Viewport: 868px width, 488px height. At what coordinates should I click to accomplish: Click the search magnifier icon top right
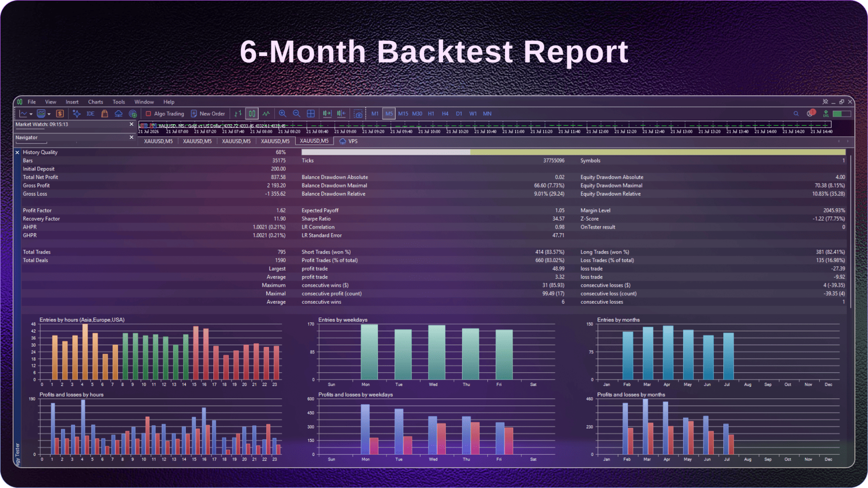(796, 114)
